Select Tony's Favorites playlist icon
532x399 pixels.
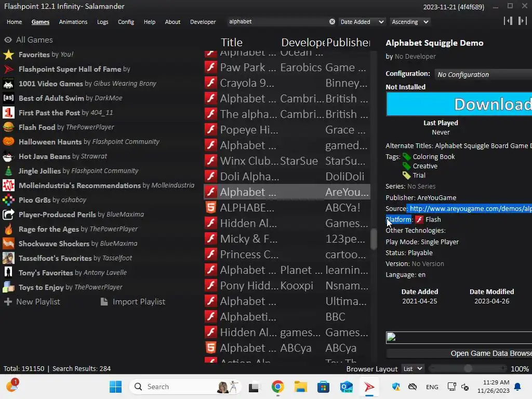pos(8,272)
